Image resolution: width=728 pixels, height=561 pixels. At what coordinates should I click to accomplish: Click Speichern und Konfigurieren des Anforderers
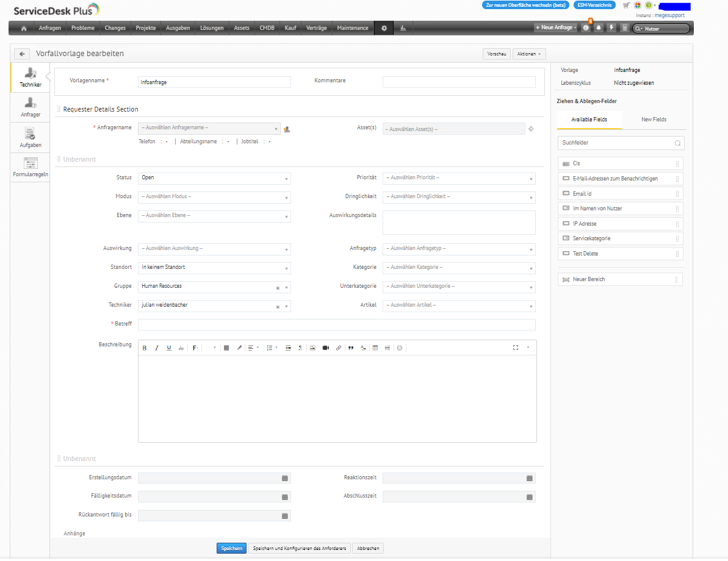coord(300,548)
